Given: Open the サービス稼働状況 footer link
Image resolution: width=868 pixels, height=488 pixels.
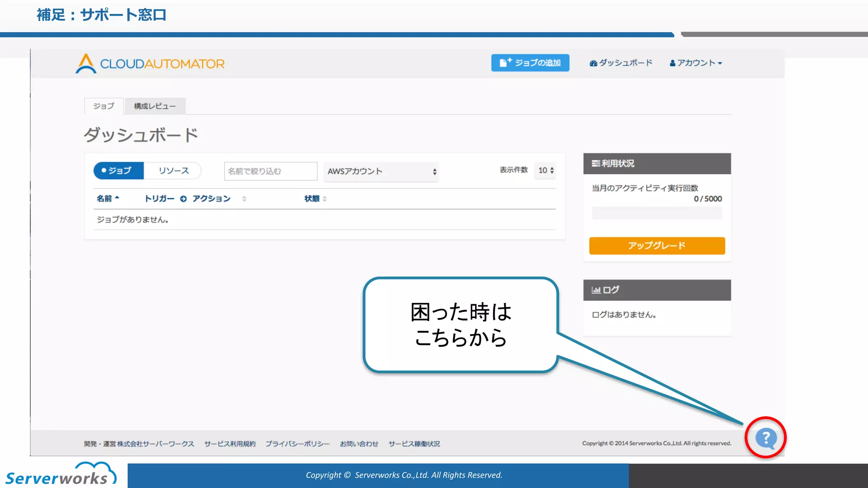Looking at the screenshot, I should click(x=415, y=444).
